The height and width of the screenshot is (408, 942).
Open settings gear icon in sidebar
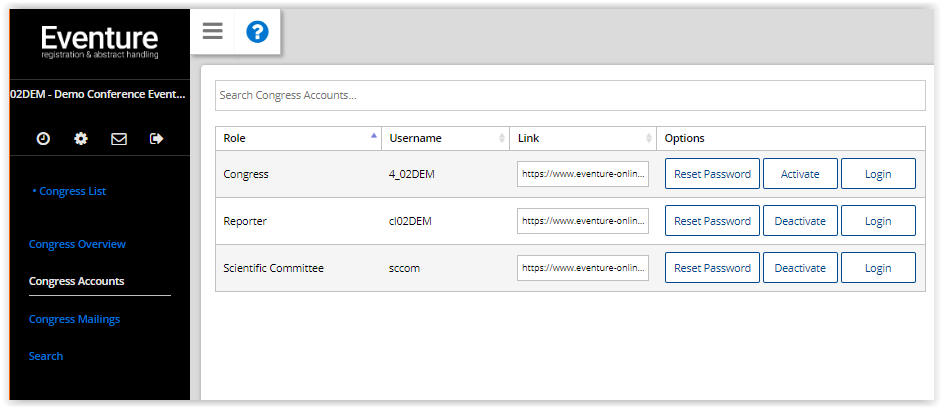(81, 139)
